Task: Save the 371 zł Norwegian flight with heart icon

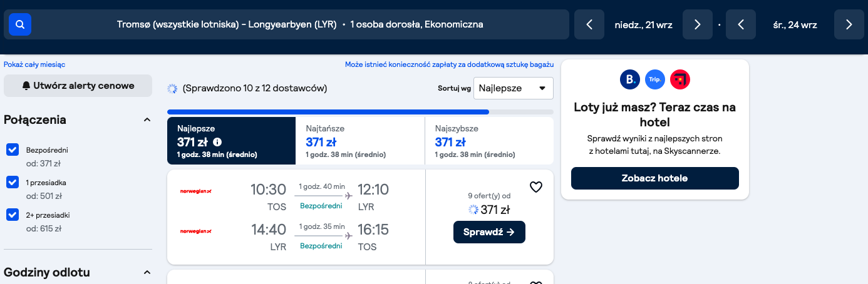Action: tap(535, 187)
